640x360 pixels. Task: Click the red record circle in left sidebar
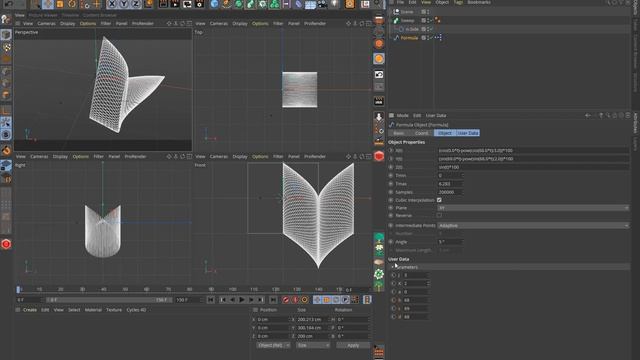click(6, 244)
